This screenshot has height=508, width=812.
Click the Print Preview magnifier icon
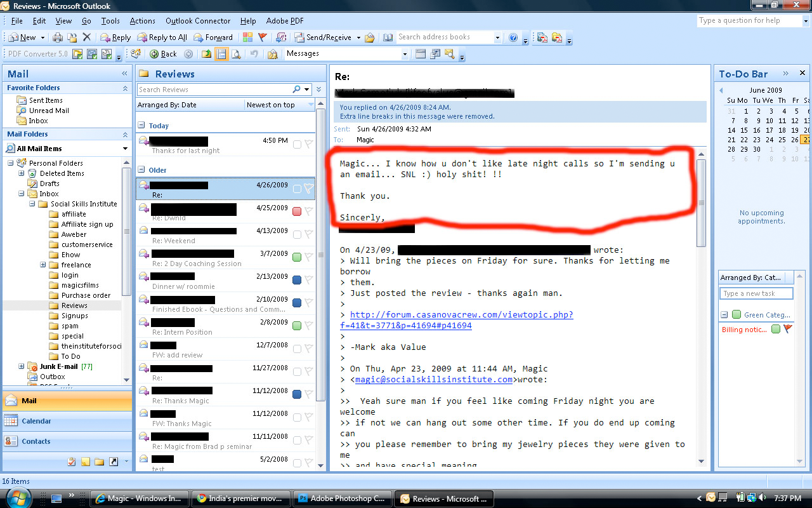[236, 54]
